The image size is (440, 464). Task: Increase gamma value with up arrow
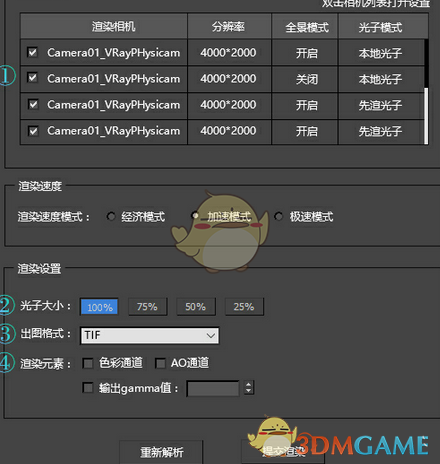(x=249, y=384)
